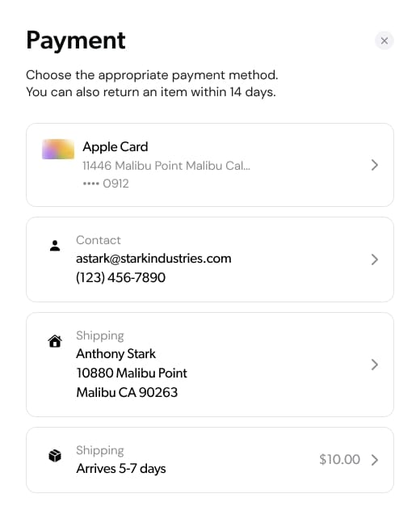Select the 10880 Malibu Point address line

[132, 373]
